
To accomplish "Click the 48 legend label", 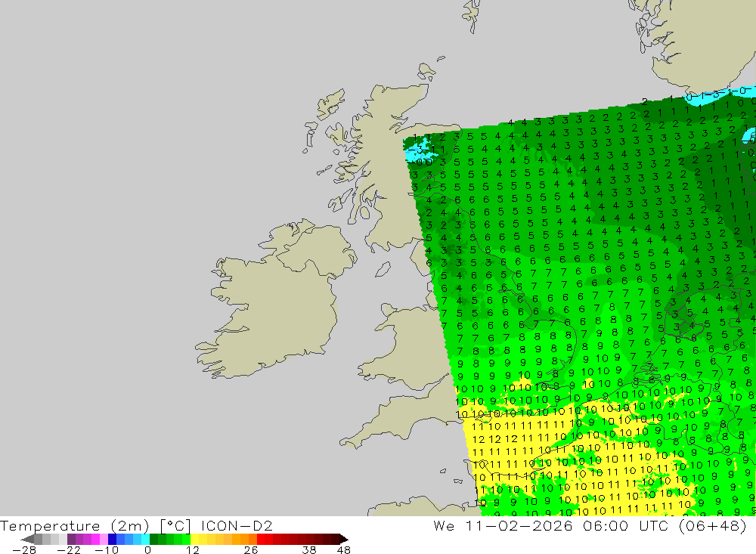I will 344,550.
